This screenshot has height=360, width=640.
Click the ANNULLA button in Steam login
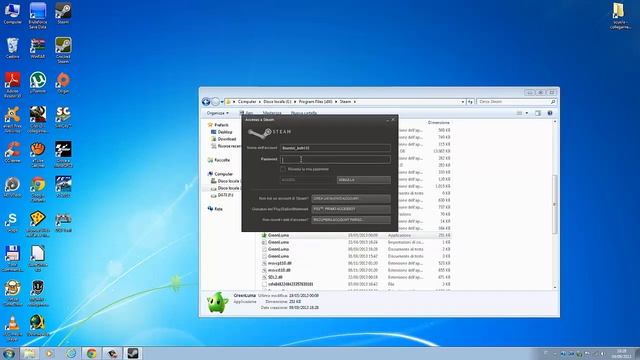tap(364, 180)
